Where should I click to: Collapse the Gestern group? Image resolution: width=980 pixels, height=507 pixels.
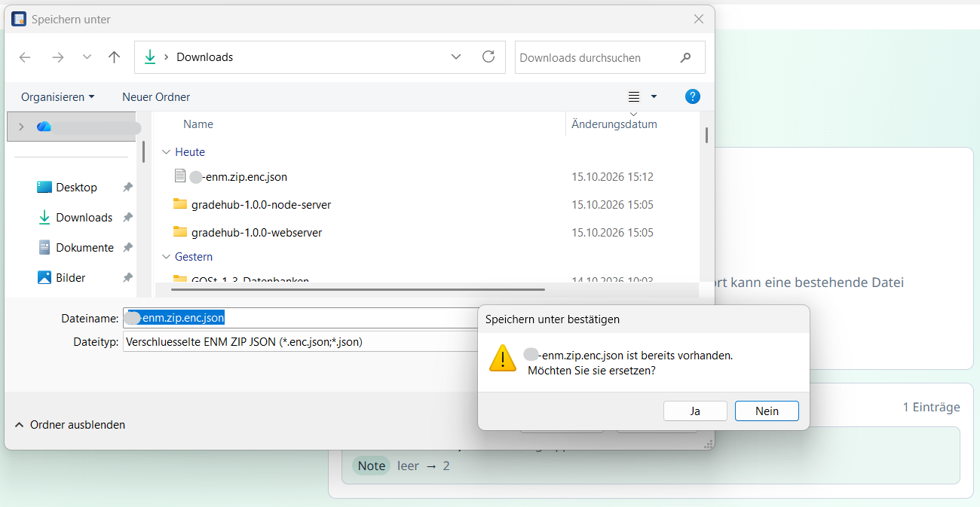point(166,257)
